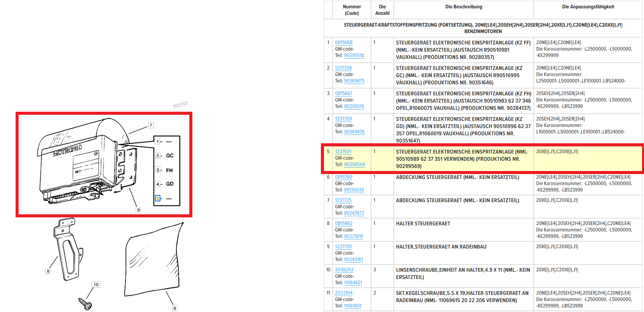Click the highlighted callout 5 in the legend

158,198
